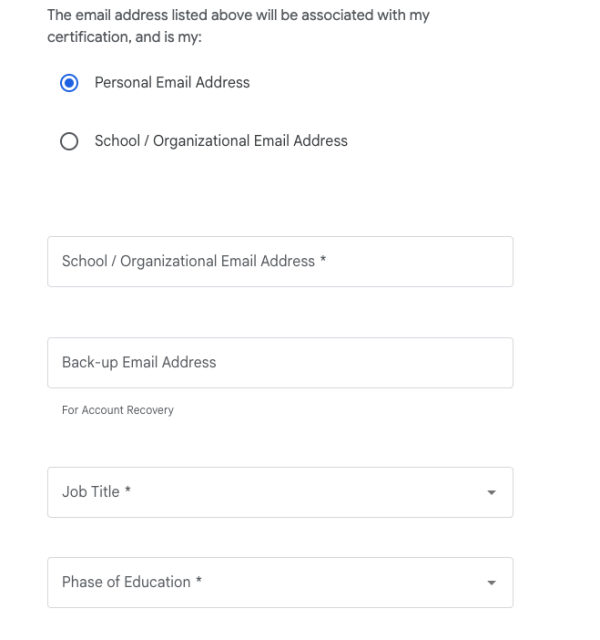Image resolution: width=600 pixels, height=640 pixels.
Task: Click into the Back-up Email Address field
Action: point(280,363)
